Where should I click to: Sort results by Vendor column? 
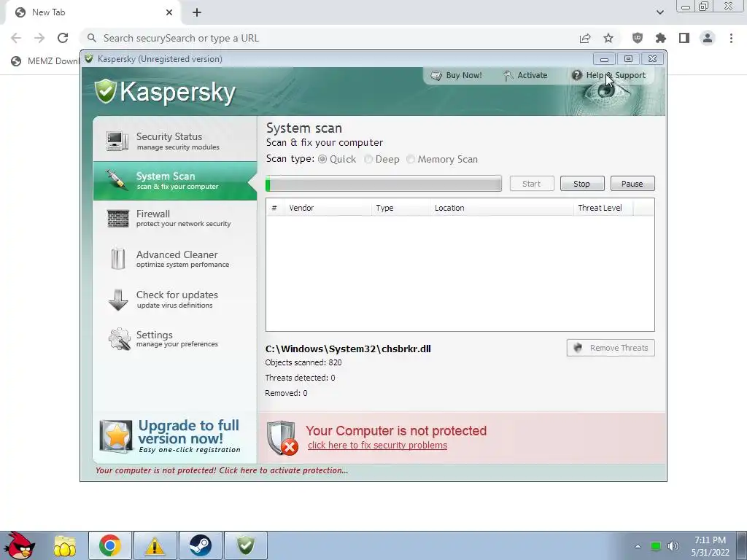[328, 208]
